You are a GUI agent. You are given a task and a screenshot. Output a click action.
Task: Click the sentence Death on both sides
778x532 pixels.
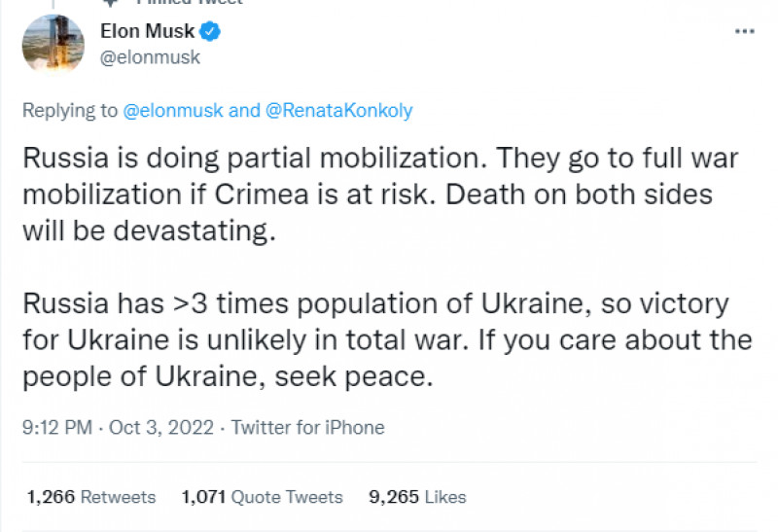point(579,195)
